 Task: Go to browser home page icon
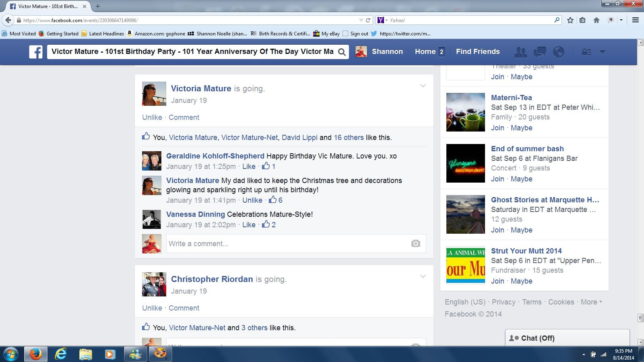(x=597, y=20)
